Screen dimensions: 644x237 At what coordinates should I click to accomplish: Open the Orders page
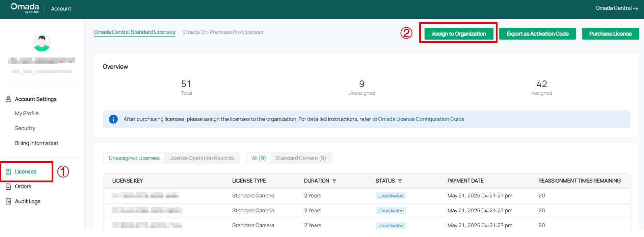point(23,186)
